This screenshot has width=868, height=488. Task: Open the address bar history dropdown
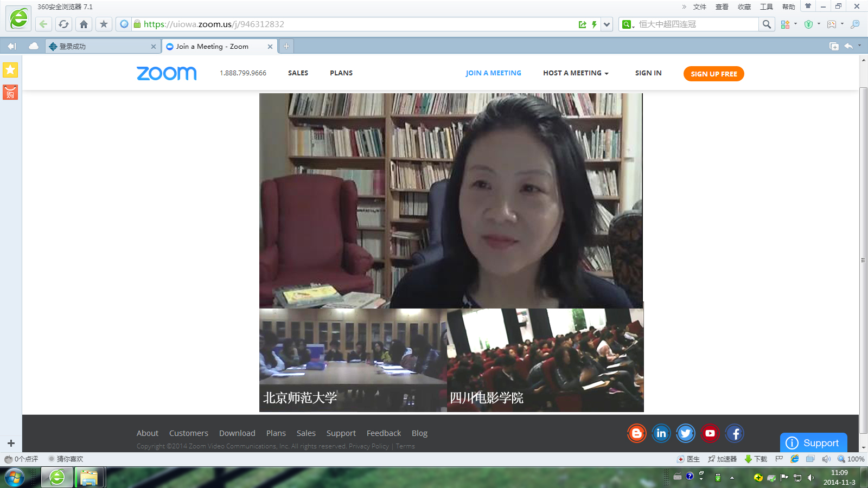(607, 24)
